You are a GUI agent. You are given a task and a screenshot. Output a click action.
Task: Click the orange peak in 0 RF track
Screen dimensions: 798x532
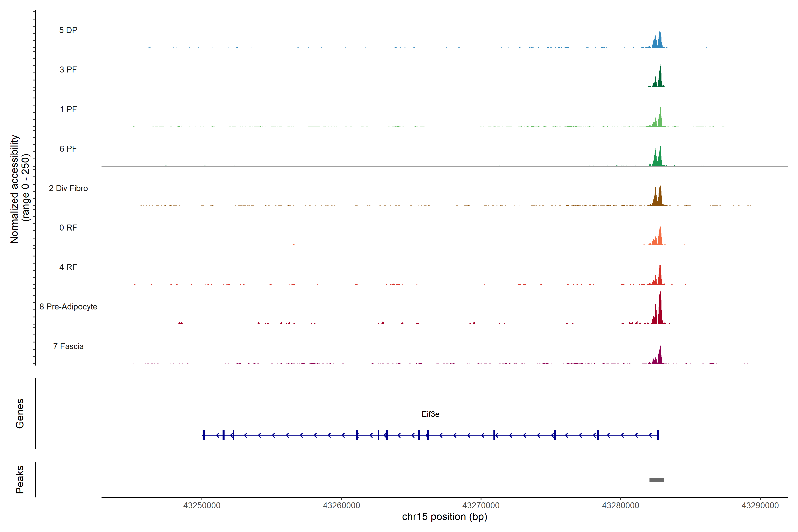tap(660, 238)
